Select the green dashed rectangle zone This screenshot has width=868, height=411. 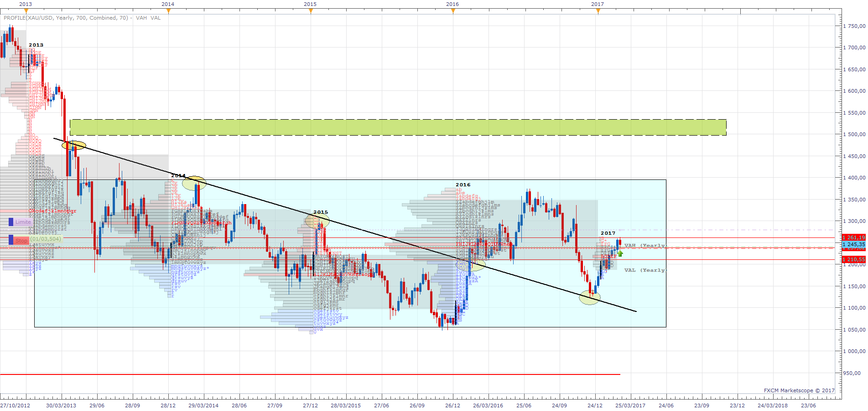pyautogui.click(x=398, y=127)
